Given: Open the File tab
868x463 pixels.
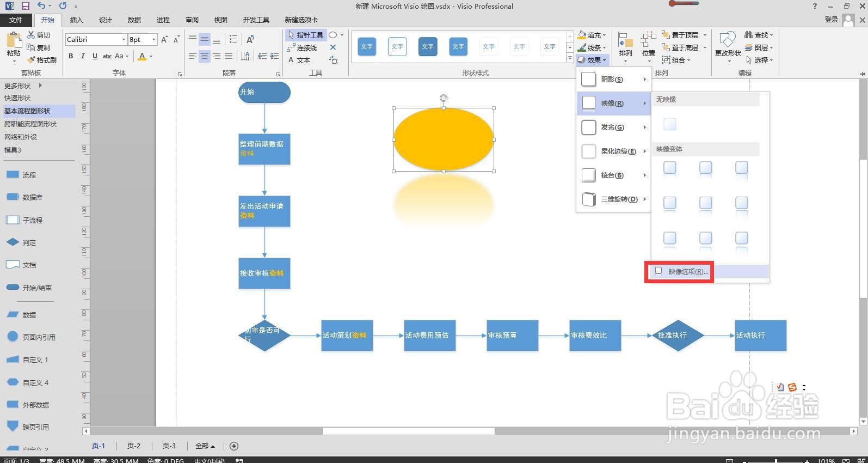Looking at the screenshot, I should (16, 20).
